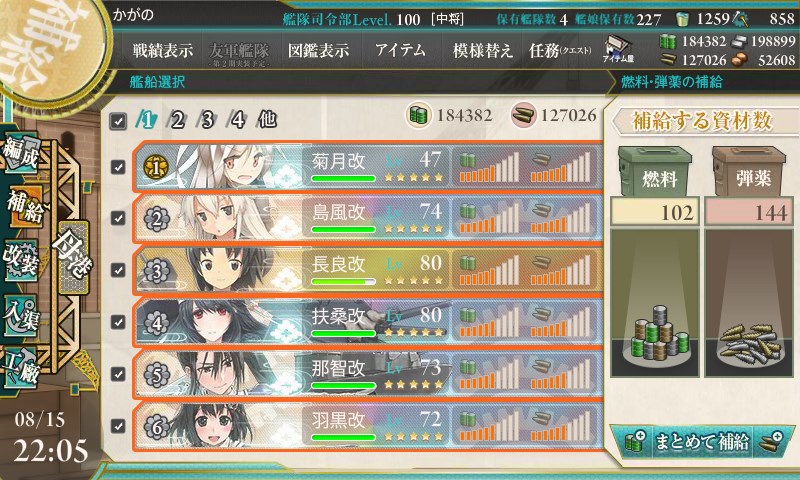The image size is (800, 480).
Task: Select the 長良改 ship banner
Action: click(x=368, y=270)
